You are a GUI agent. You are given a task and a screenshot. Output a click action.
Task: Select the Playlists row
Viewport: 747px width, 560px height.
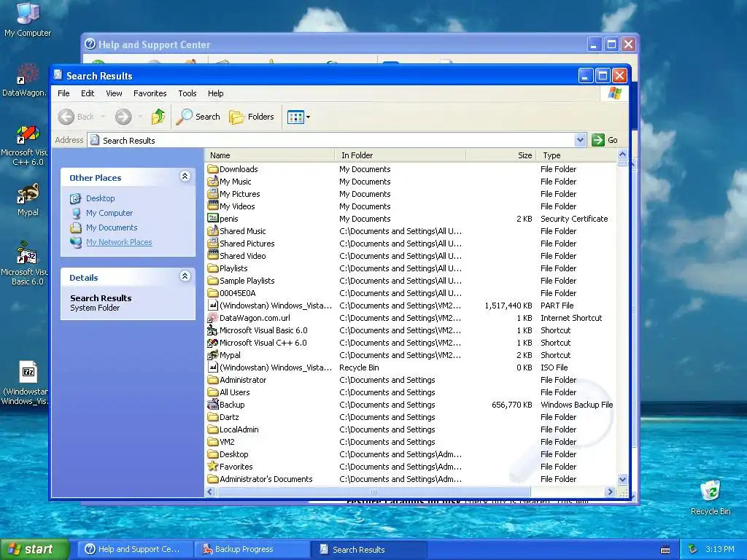(411, 268)
